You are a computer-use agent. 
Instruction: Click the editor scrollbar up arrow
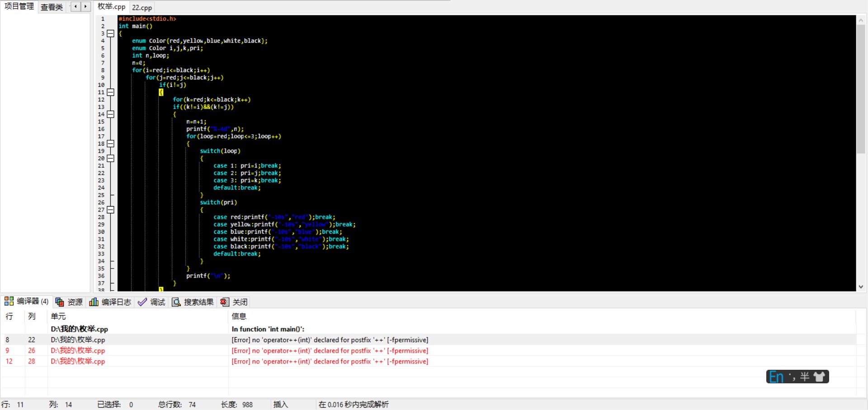(x=861, y=20)
